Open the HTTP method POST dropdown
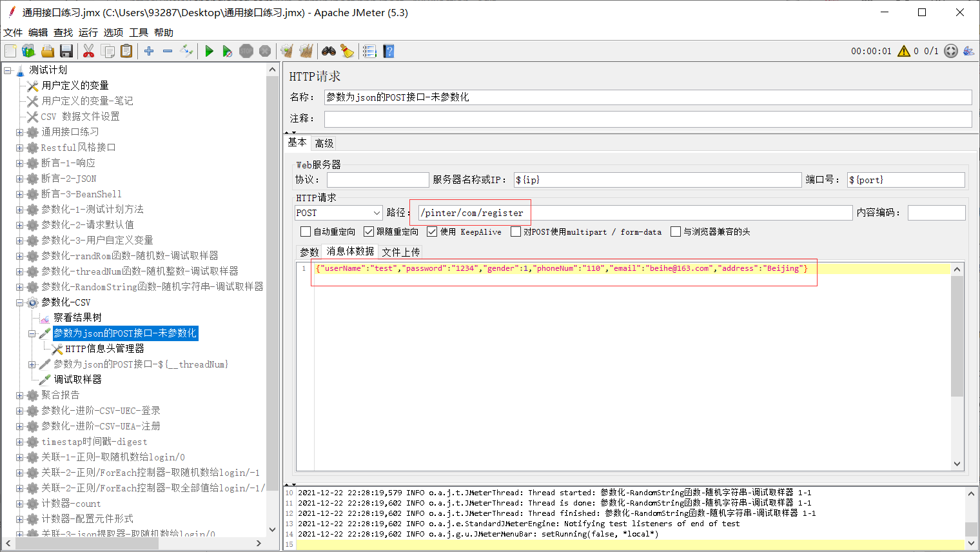 339,213
